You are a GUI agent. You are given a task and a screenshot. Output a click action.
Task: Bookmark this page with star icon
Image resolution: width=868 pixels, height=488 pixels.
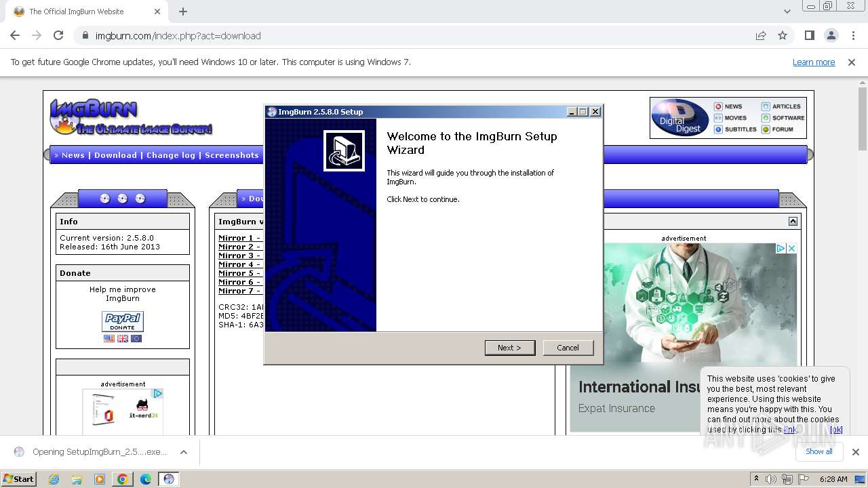coord(783,36)
